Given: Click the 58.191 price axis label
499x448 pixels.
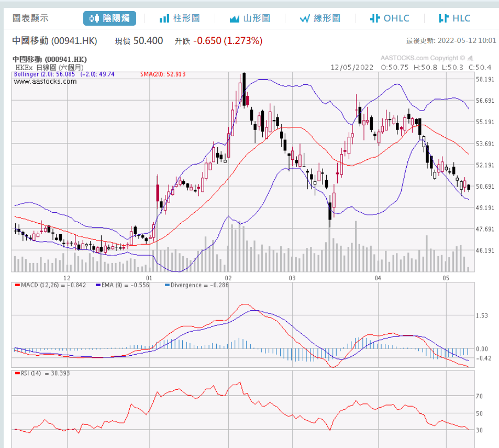Looking at the screenshot, I should [485, 79].
